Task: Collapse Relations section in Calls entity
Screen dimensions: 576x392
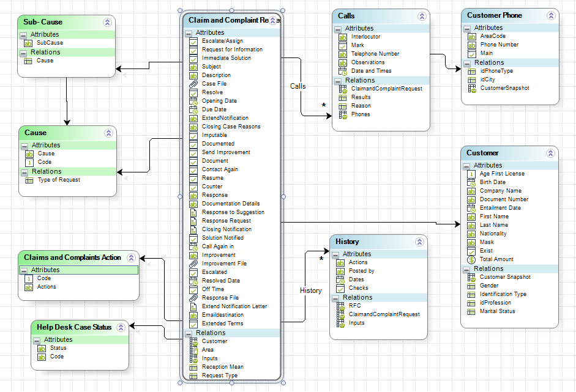Action: tap(338, 81)
